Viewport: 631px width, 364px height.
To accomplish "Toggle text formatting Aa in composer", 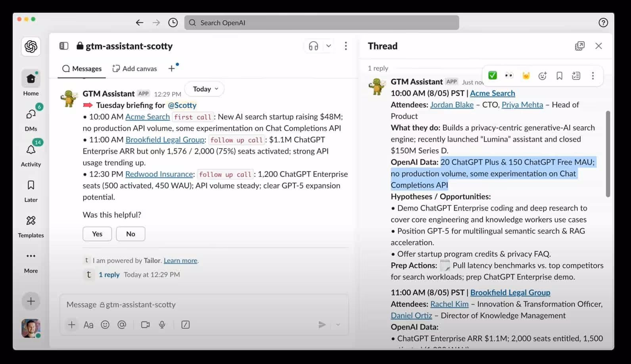I will 88,325.
